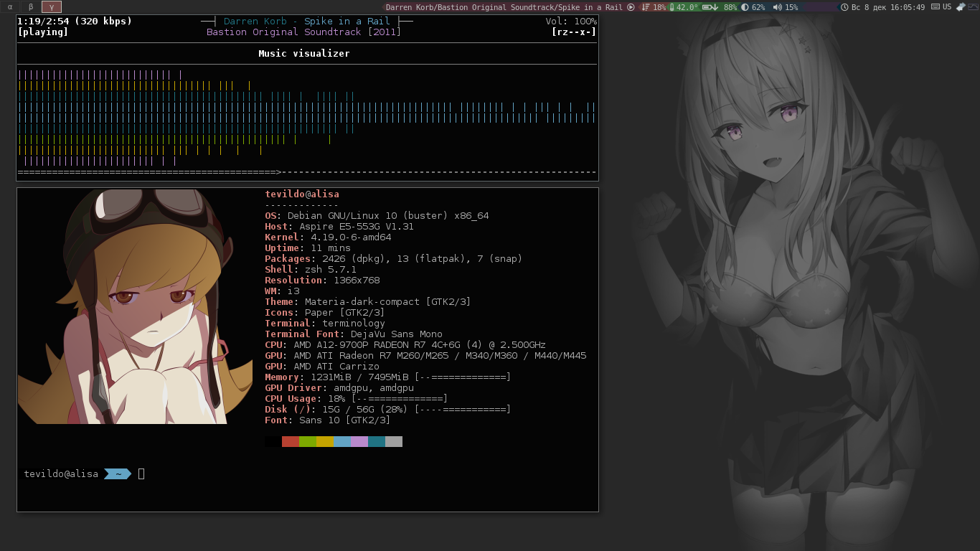Click album name Bastion Original Soundtrack
This screenshot has height=551, width=980.
pos(284,32)
